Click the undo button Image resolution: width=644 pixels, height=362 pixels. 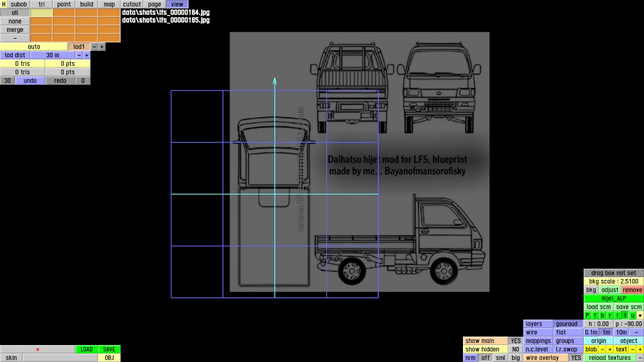pos(30,81)
